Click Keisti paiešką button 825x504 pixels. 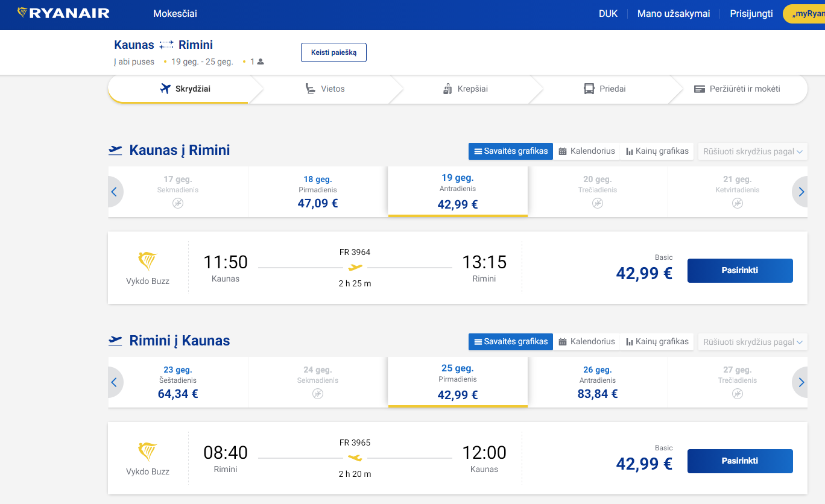(x=333, y=52)
